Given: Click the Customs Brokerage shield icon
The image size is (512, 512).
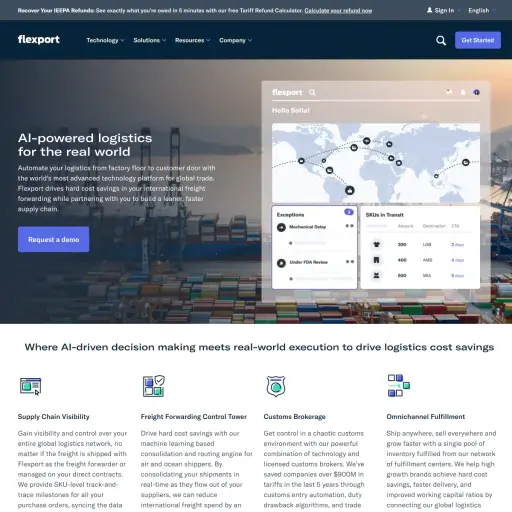Looking at the screenshot, I should point(276,386).
